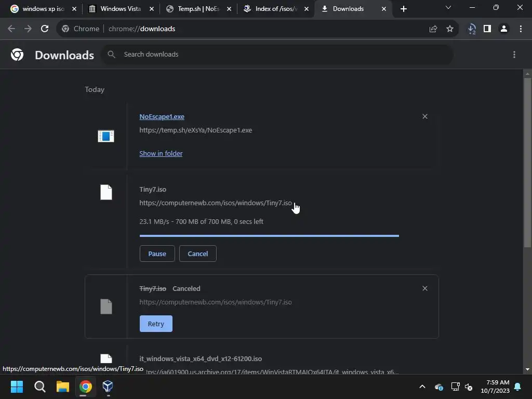This screenshot has height=399, width=532.
Task: Close the 'Index of /isos/' tab
Action: [x=307, y=9]
